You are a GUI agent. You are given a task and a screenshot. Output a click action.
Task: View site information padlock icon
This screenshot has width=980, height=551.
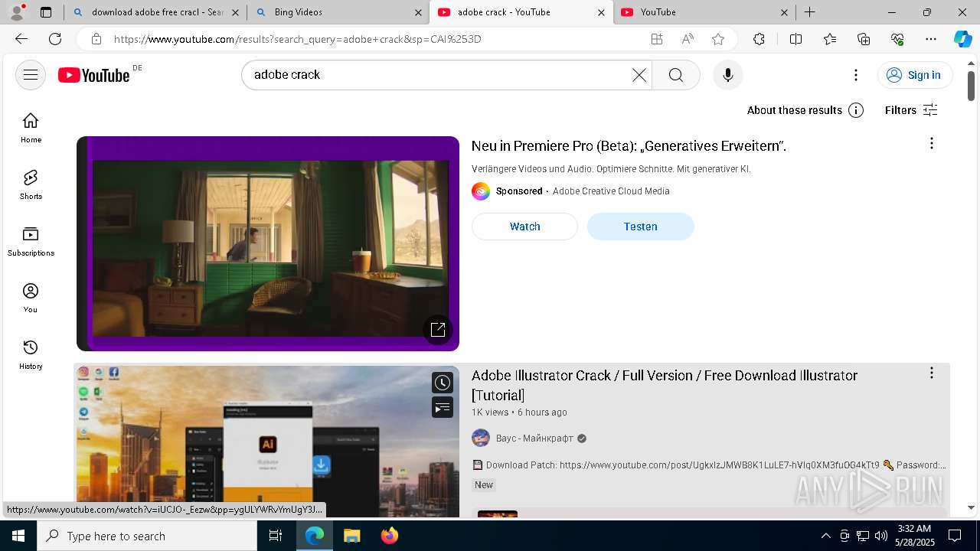(96, 39)
